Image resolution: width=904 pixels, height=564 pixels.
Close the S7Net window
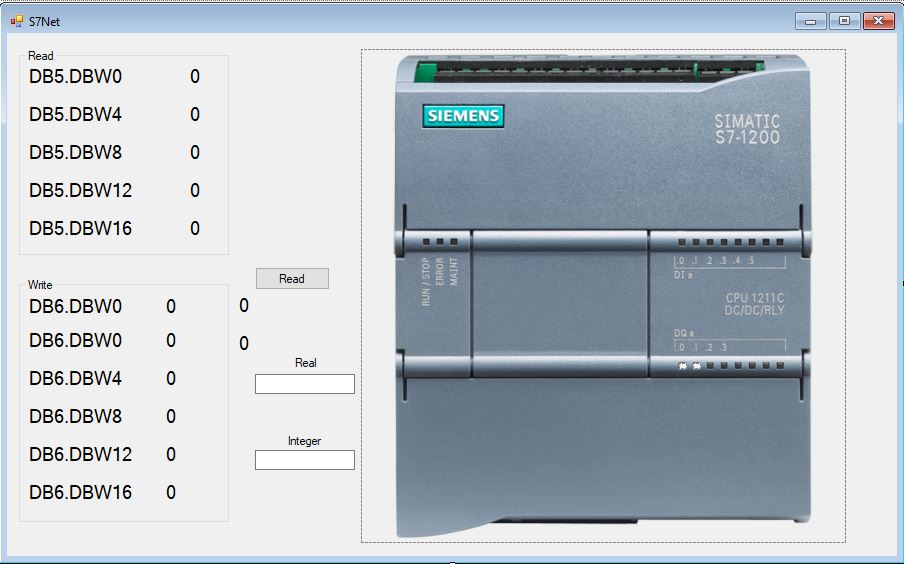pyautogui.click(x=879, y=21)
